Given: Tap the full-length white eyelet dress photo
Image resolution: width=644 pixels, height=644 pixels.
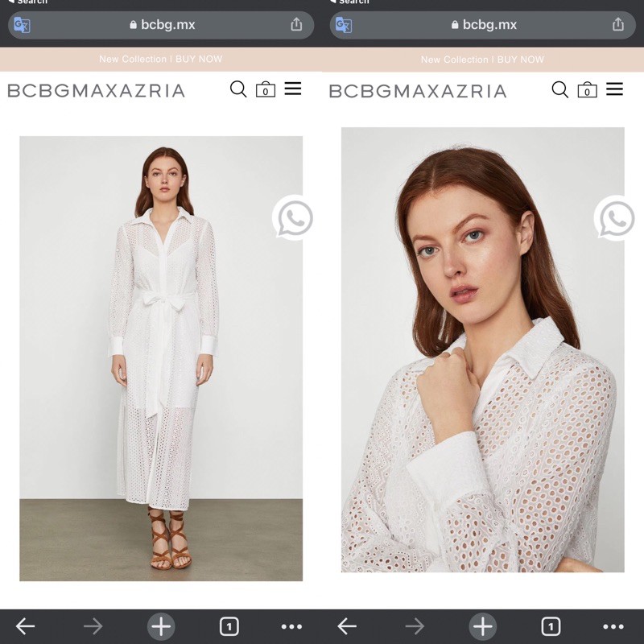Looking at the screenshot, I should 161,358.
